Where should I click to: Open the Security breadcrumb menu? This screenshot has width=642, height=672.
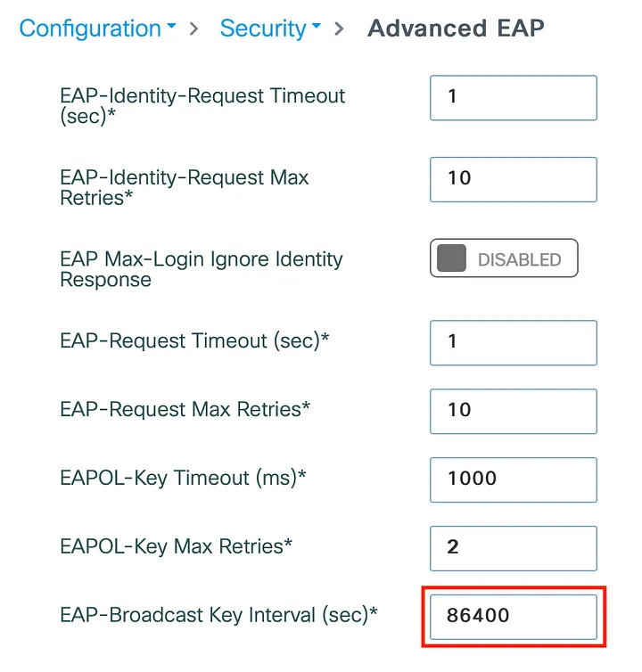tap(262, 29)
